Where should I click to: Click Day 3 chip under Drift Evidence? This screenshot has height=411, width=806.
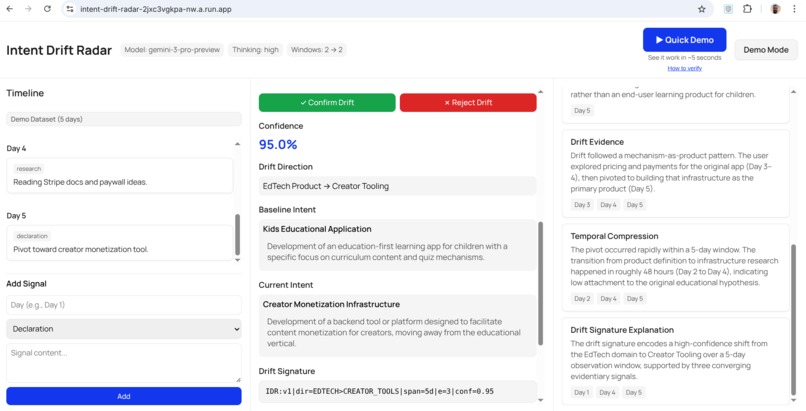click(x=582, y=204)
